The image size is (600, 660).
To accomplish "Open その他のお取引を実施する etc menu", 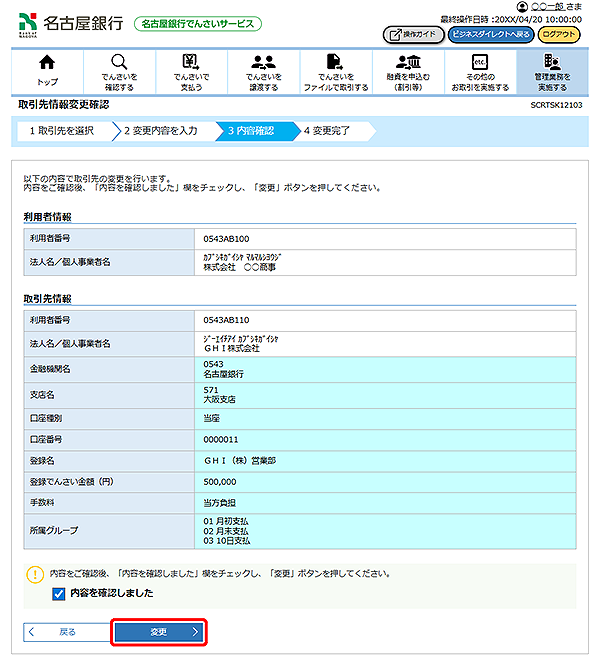I will [479, 69].
